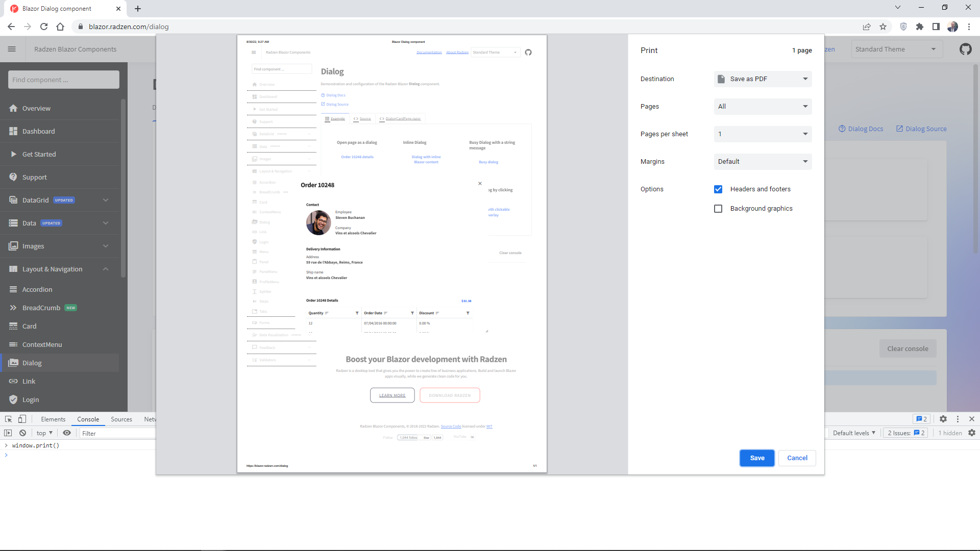Open the Support sidebar item

pos(60,177)
